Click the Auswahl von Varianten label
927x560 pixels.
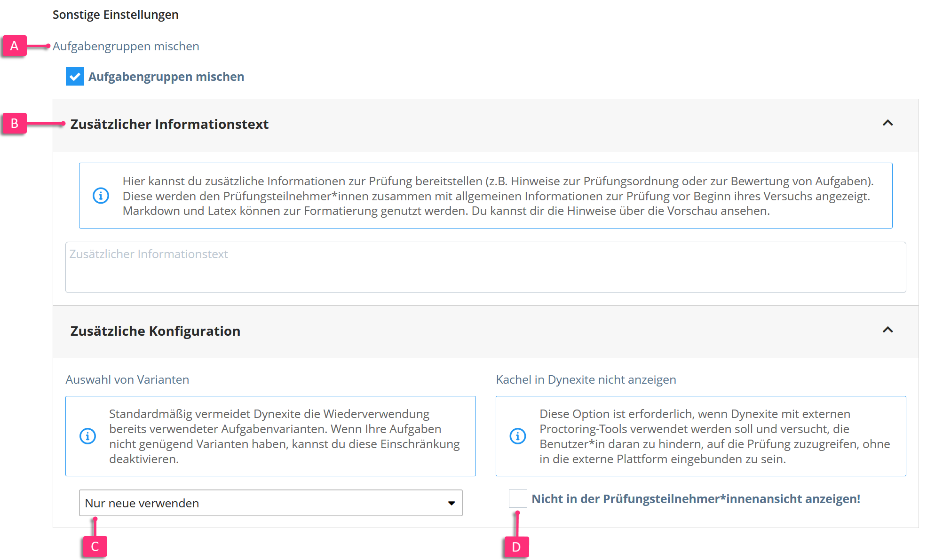127,379
